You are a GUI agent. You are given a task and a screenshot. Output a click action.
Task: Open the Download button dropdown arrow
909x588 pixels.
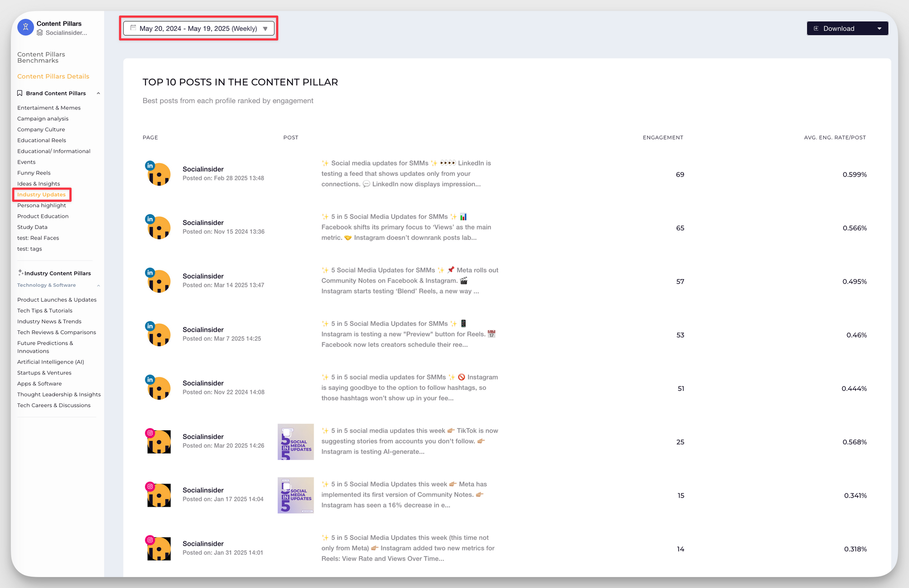click(x=879, y=29)
